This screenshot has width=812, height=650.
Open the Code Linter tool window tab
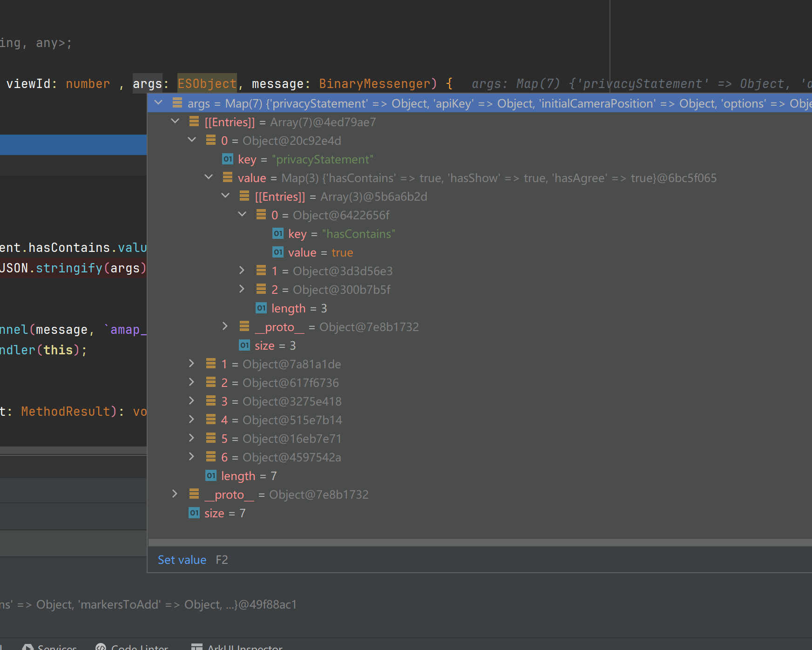coord(131,647)
